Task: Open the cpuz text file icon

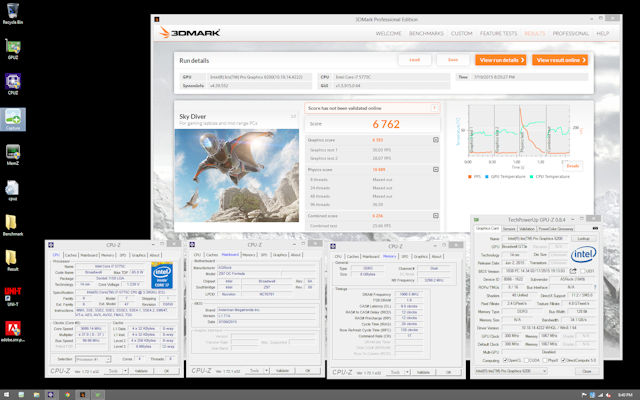Action: (13, 190)
